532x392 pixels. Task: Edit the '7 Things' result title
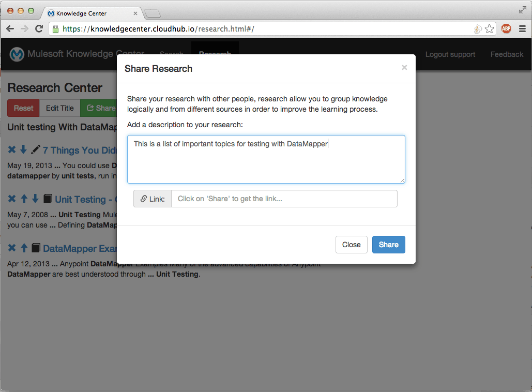click(x=36, y=150)
